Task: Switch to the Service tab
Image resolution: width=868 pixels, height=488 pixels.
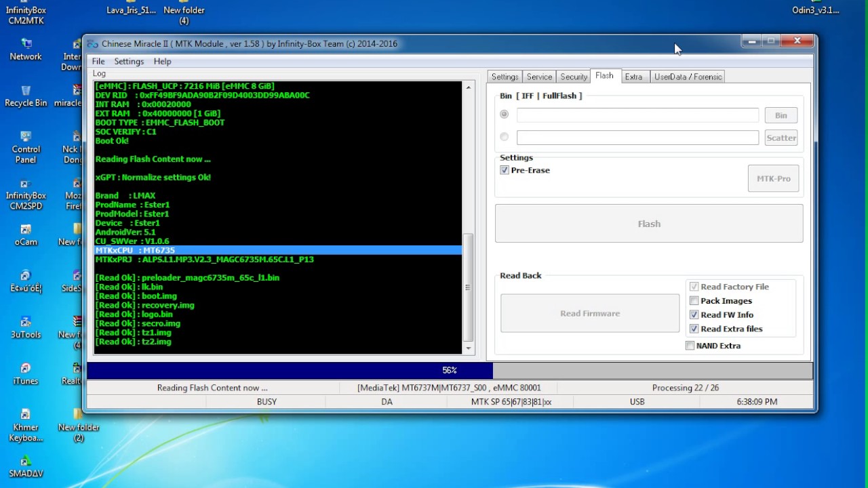Action: coord(539,77)
